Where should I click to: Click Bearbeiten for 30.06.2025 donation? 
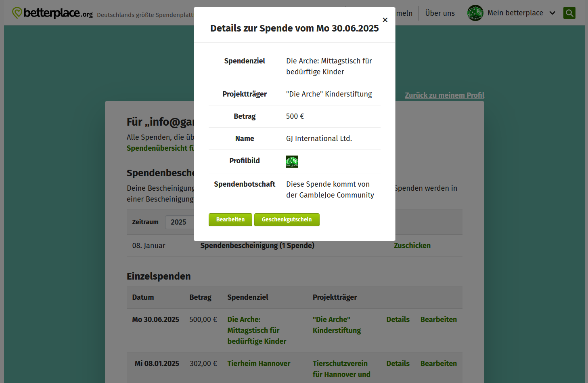(439, 319)
